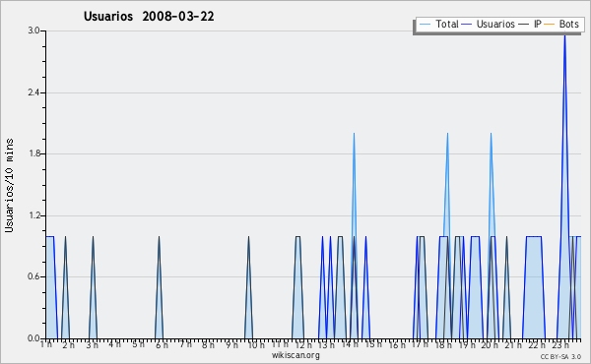The image size is (591, 364).
Task: Click the '3 h' x-axis label
Action: pos(92,345)
